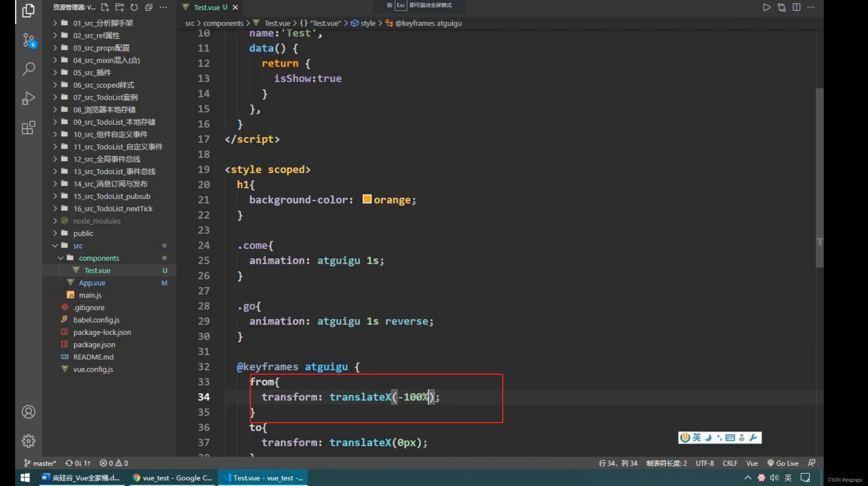Open the Extensions view

coord(28,128)
